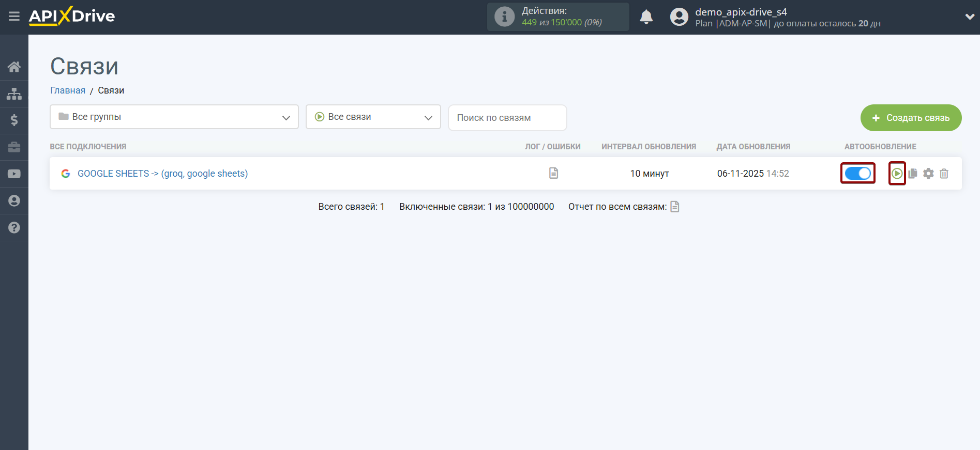The width and height of the screenshot is (980, 450).
Task: Click the demo_apix-drive_s4 account name
Action: tap(741, 12)
